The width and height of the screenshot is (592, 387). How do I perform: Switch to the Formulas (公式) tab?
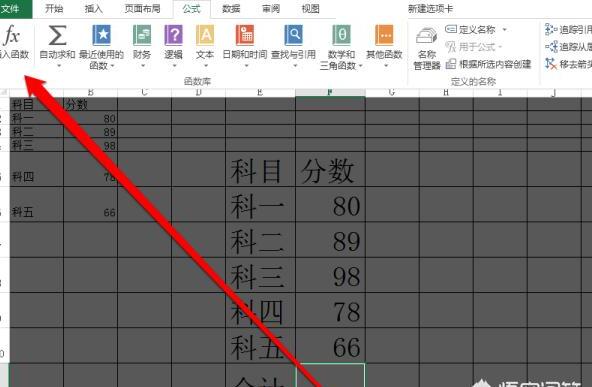point(191,9)
